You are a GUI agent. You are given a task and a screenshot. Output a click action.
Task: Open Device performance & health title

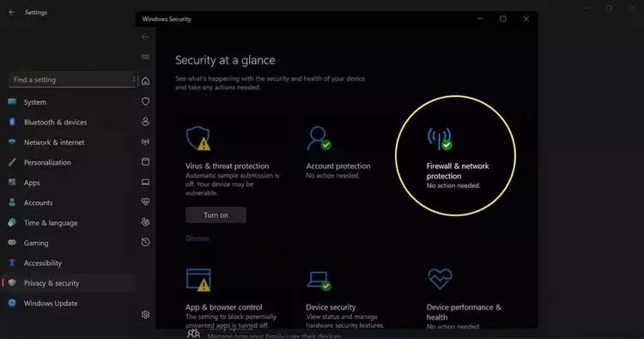[464, 312]
